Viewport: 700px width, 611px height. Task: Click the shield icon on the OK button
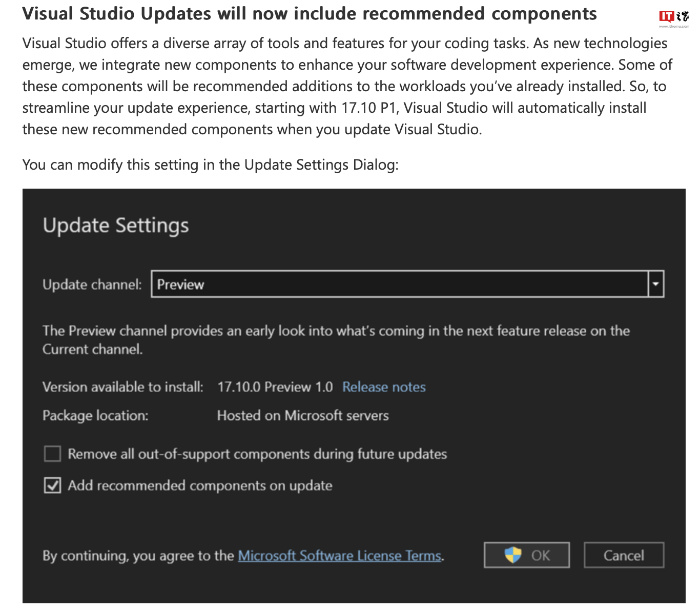click(x=512, y=555)
